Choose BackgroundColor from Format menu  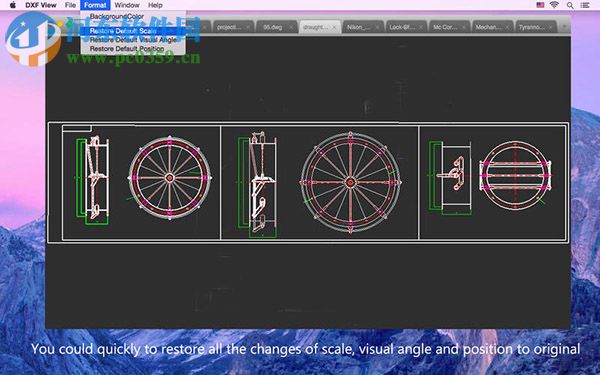click(x=133, y=16)
